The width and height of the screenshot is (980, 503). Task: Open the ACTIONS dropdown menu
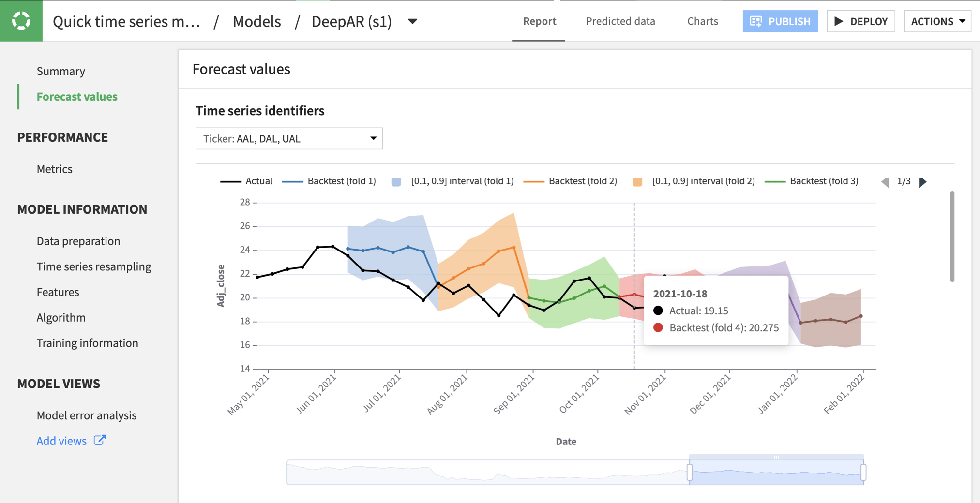[937, 21]
